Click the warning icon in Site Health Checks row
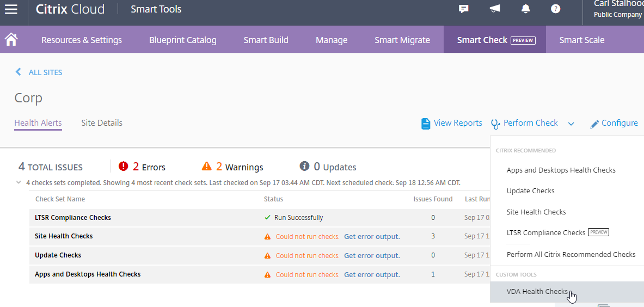 pos(267,237)
